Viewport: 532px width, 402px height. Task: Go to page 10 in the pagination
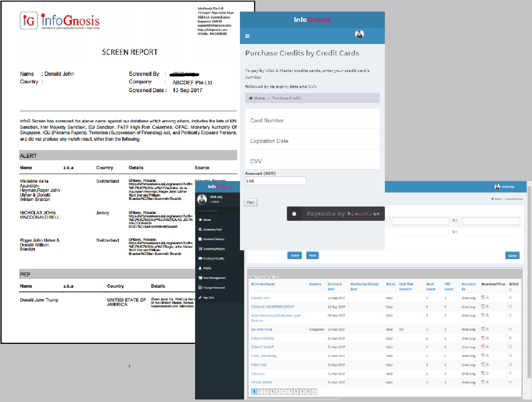point(308,391)
